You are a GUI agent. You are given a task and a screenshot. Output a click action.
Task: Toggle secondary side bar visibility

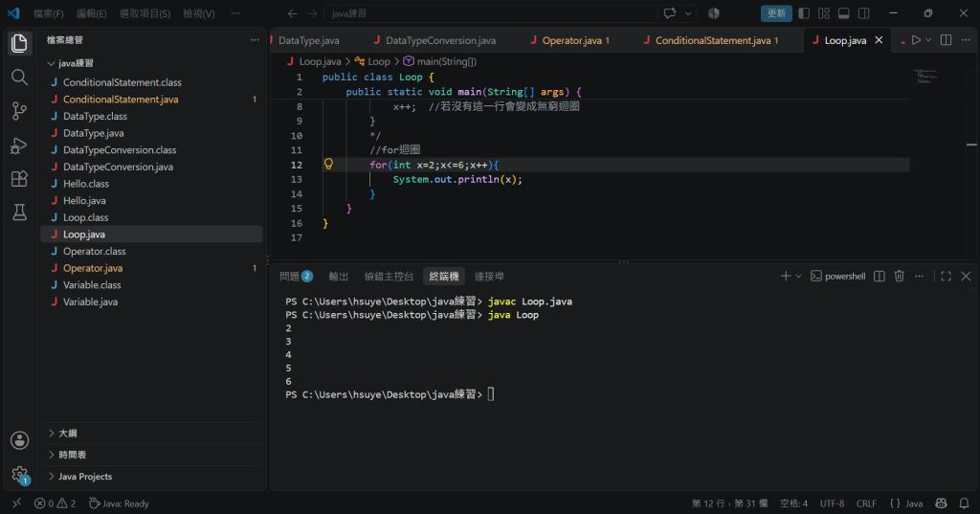tap(864, 13)
